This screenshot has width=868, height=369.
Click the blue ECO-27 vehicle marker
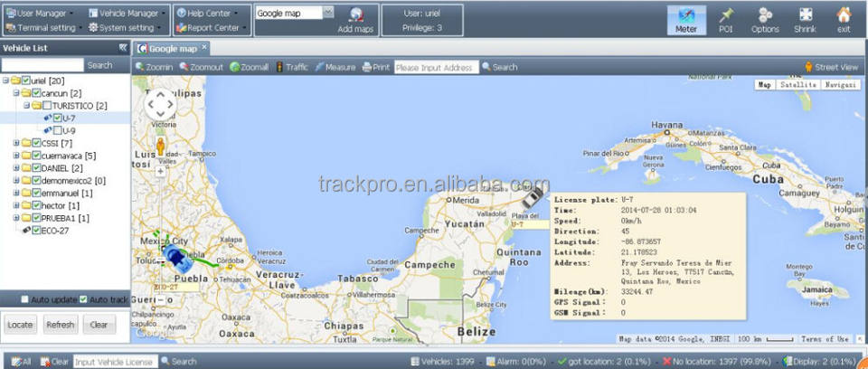(x=178, y=257)
